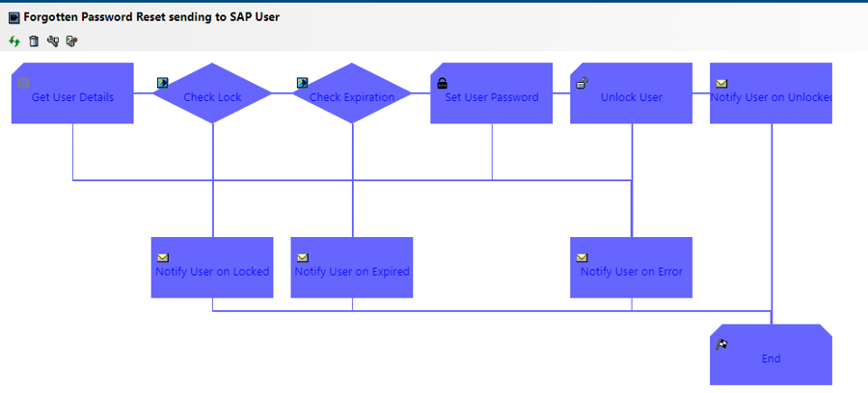Select the Check Lock decision diamond
Viewport: 868px width, 393px height.
coord(213,97)
